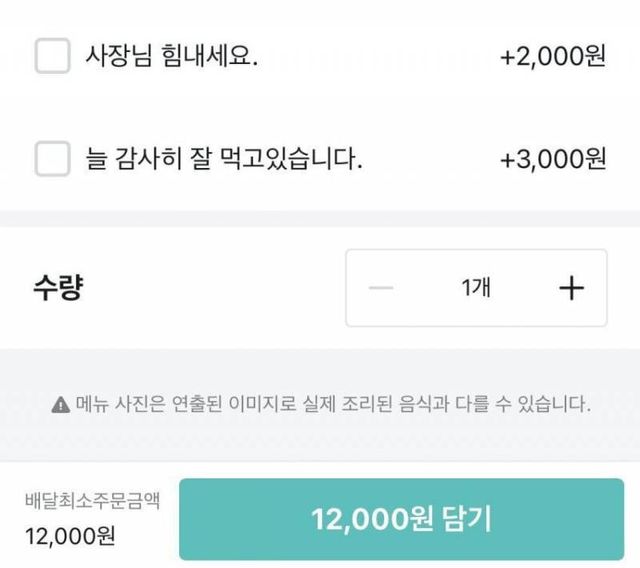
Task: Click the +3,000원 price text
Action: [x=553, y=159]
